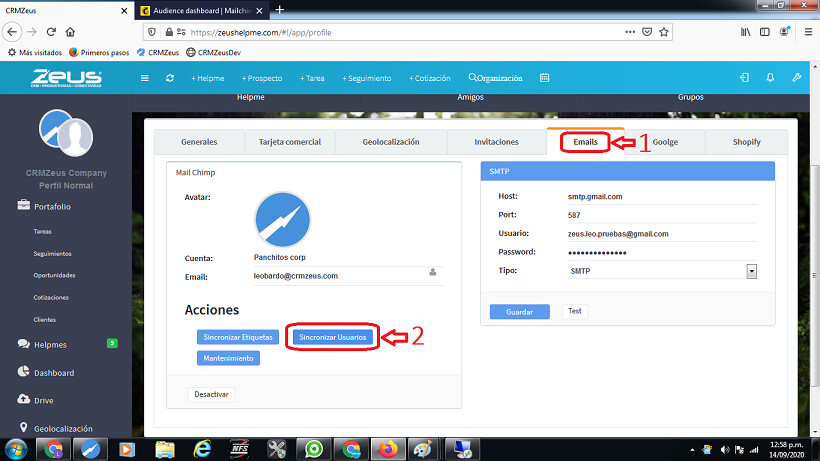Image resolution: width=820 pixels, height=461 pixels.
Task: Click the browser back arrow
Action: [12, 32]
